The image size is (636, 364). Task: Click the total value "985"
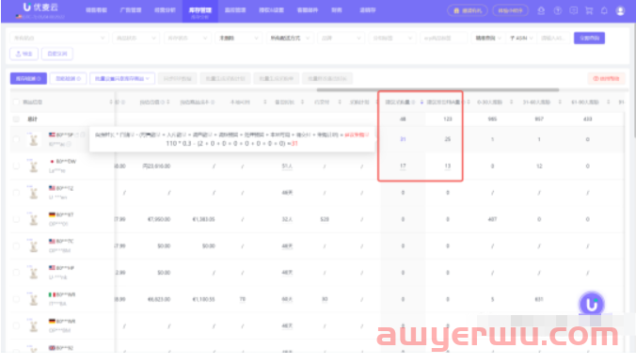coord(492,119)
